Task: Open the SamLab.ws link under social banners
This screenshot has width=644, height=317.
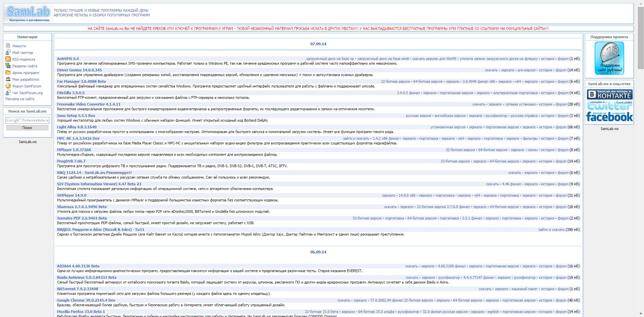Action: click(609, 129)
